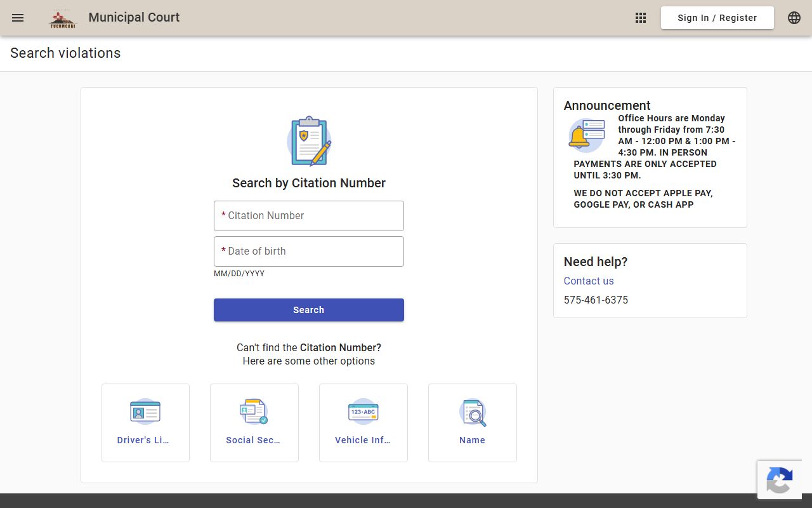Click the Tucumcari city logo

[63, 18]
